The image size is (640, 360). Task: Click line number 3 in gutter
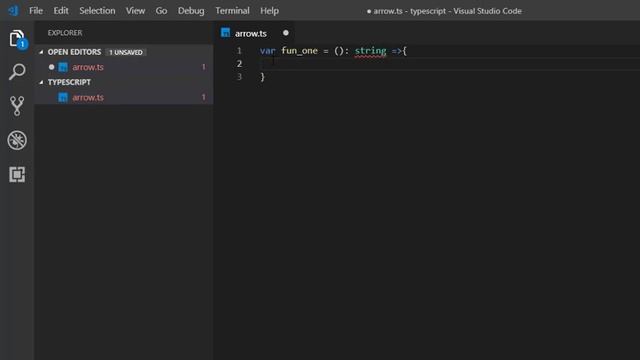pos(239,77)
